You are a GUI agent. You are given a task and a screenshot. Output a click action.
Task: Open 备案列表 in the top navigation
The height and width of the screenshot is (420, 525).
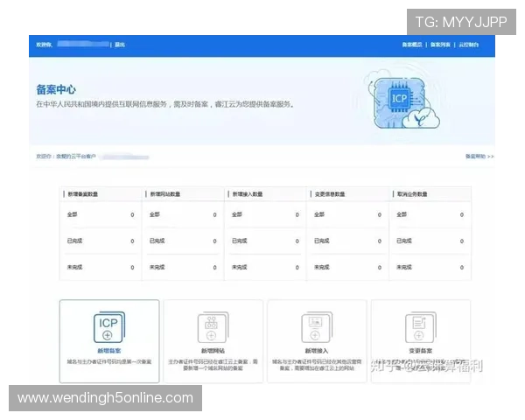point(440,45)
